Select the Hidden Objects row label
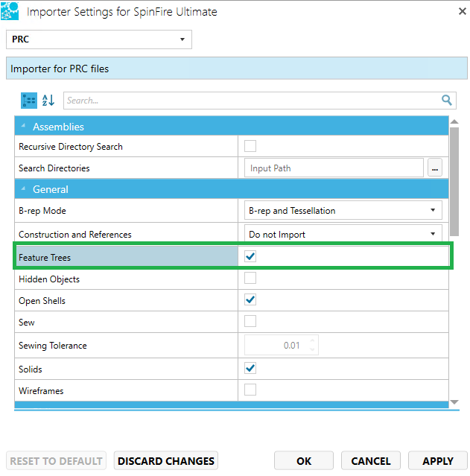Screen dimensions: 470x476 [x=49, y=279]
